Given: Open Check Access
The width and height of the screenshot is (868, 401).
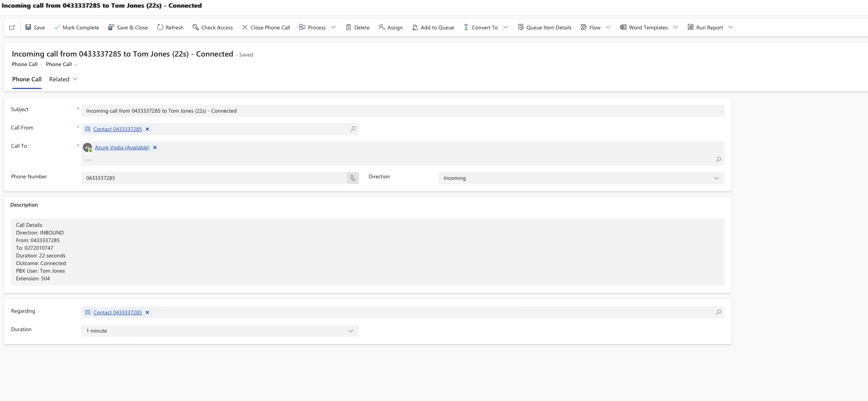Looking at the screenshot, I should pyautogui.click(x=213, y=27).
